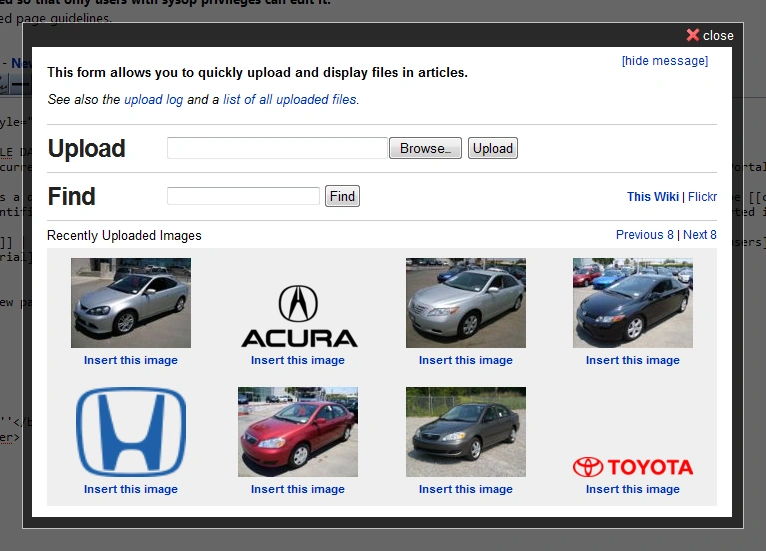Switch search source to Flickr

pos(702,196)
